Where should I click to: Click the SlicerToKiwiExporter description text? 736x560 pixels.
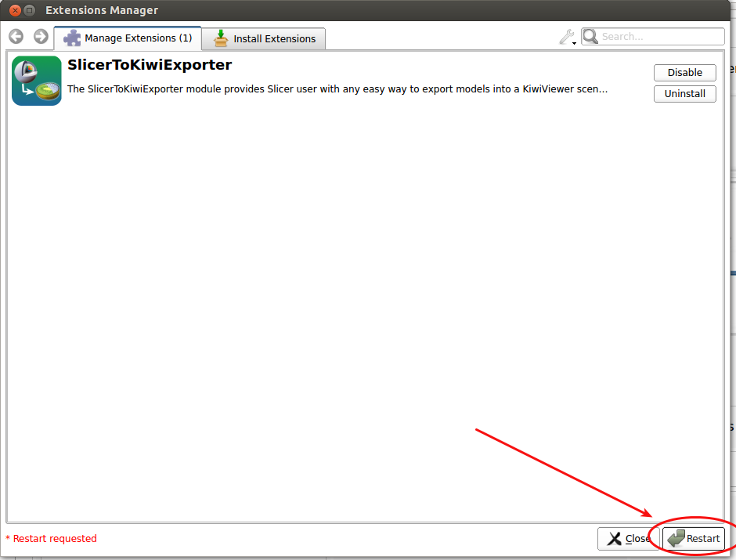(337, 89)
